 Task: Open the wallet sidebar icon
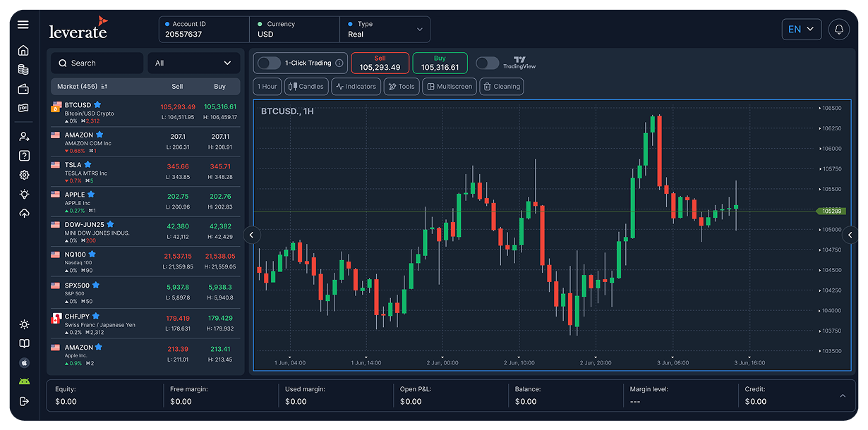24,89
